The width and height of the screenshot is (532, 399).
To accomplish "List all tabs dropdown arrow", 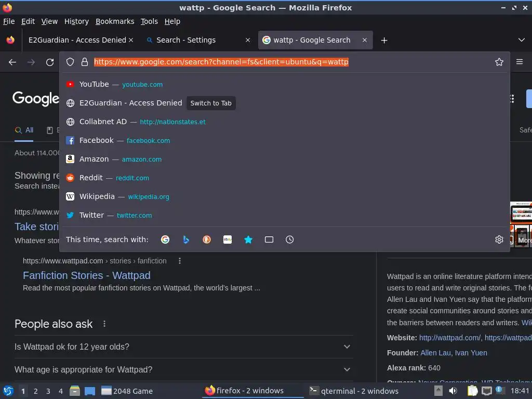I will click(521, 40).
